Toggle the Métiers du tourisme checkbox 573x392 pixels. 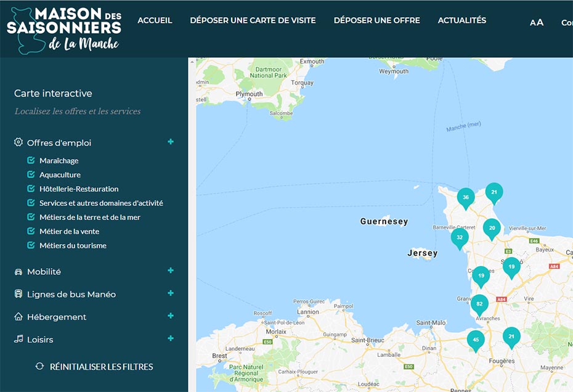point(31,245)
